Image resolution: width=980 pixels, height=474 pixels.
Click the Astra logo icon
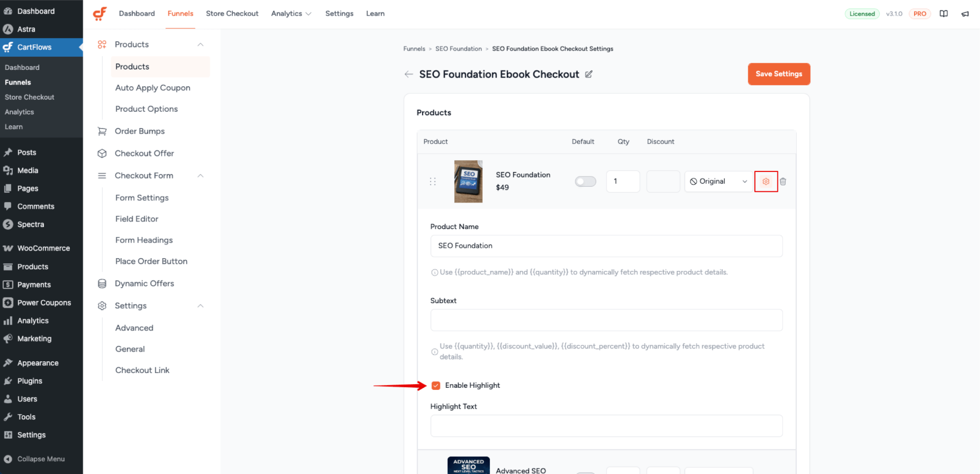(8, 29)
